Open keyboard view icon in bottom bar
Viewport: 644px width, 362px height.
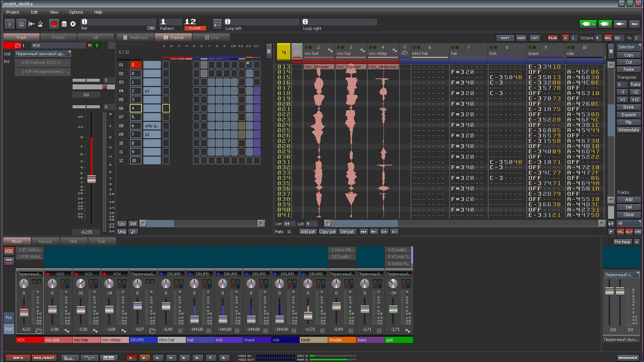(109, 358)
